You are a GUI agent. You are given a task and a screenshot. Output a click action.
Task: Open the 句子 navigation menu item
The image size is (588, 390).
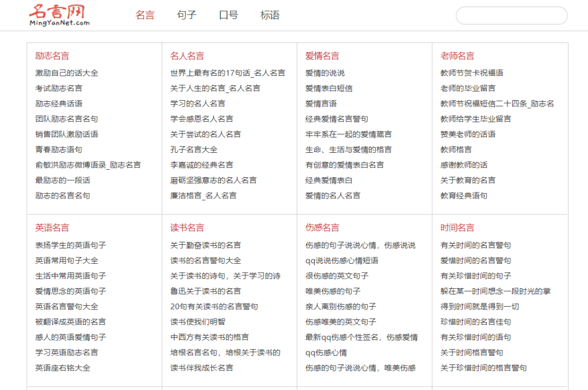(x=187, y=15)
